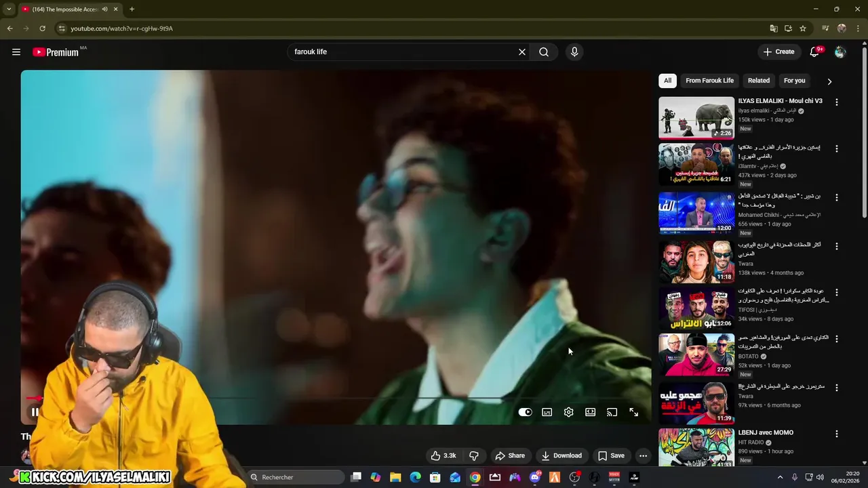This screenshot has height=488, width=868.
Task: Seek using the video progress bar
Action: point(336,399)
